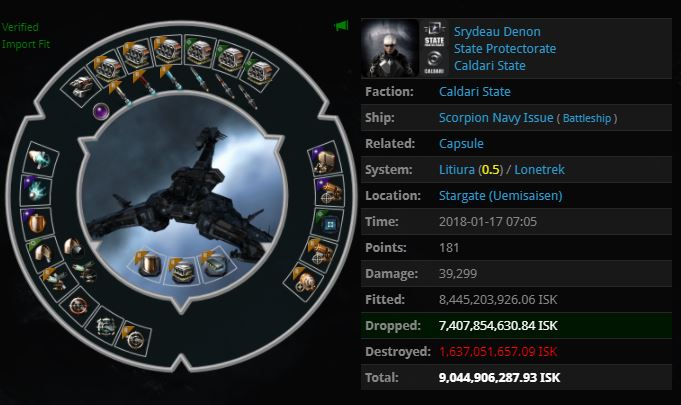Select the purple implant orb icon
The image size is (681, 405).
pos(101,112)
